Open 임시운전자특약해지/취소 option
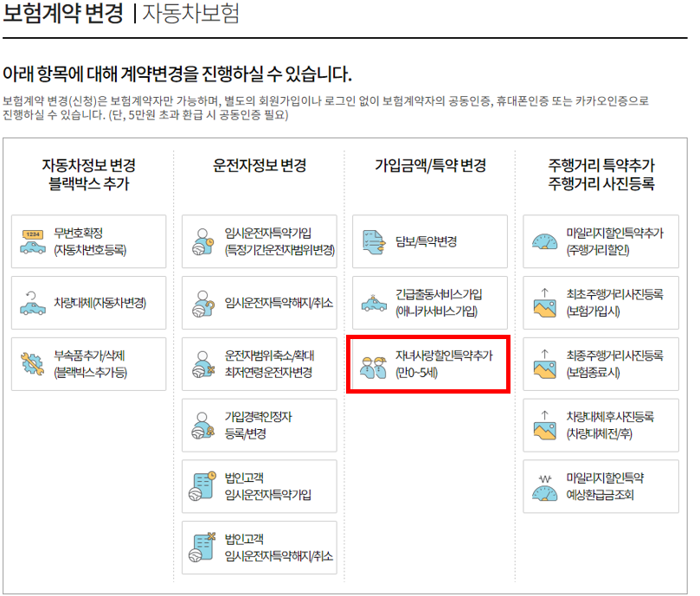 pos(260,303)
